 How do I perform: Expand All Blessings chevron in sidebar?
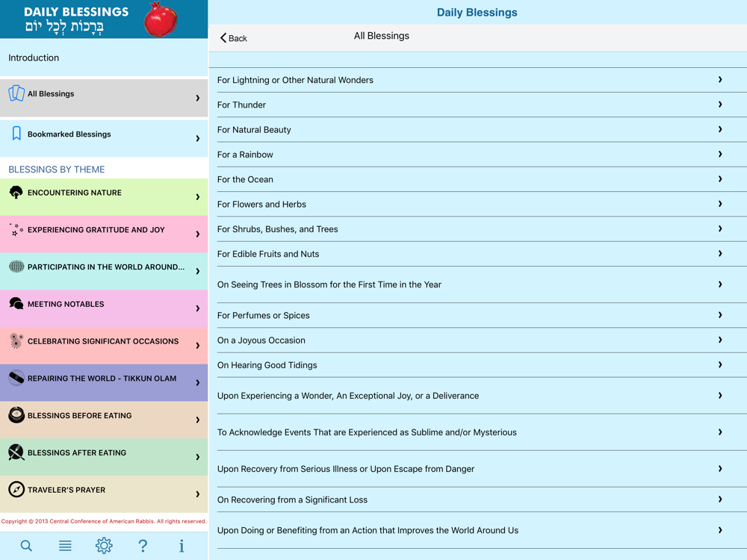tap(198, 98)
